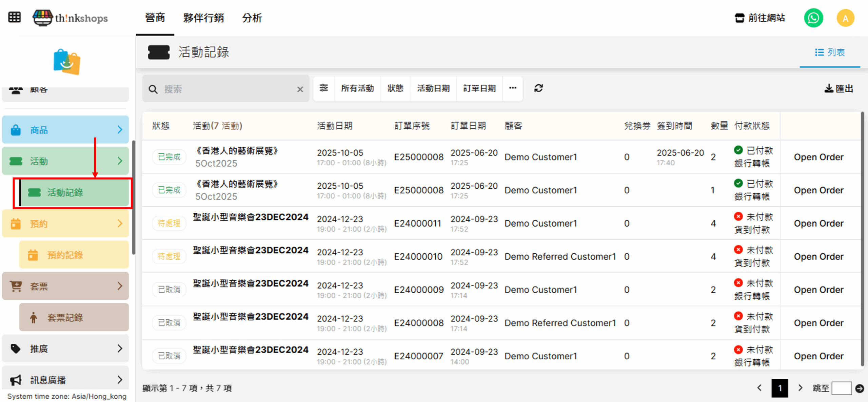Switch to 夥伴行銷 top tab
The image size is (868, 402).
point(203,18)
